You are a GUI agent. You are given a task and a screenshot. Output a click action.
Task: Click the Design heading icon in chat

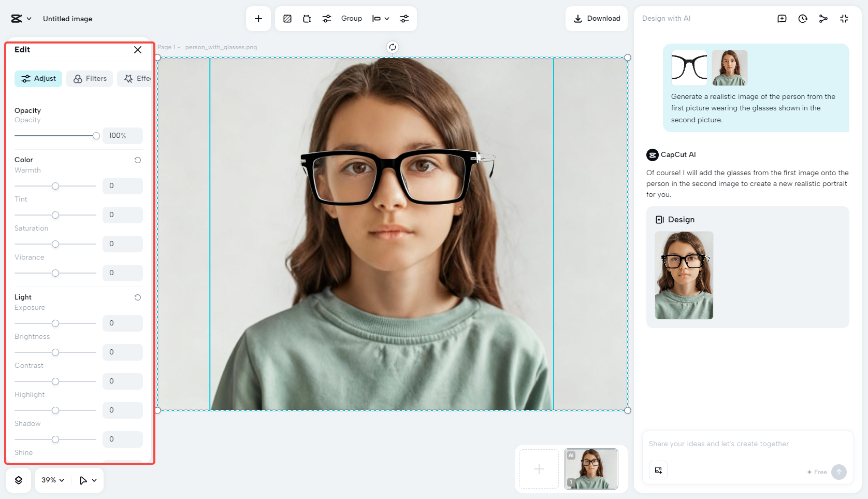coord(660,220)
